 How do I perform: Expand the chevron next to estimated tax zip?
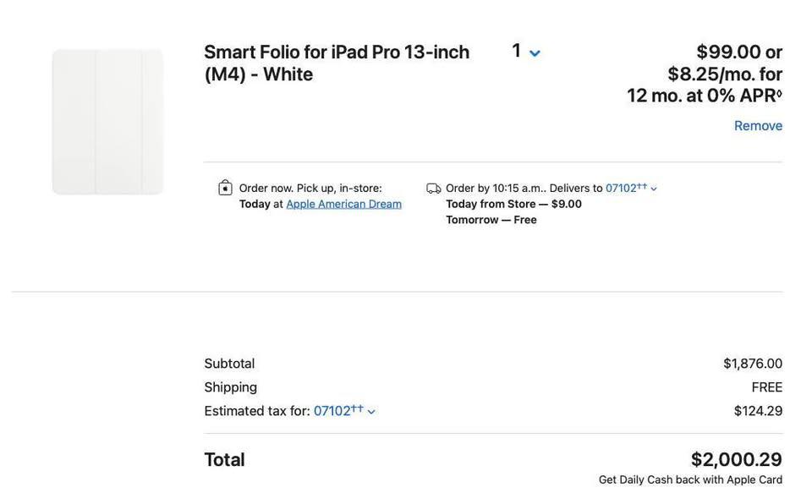(x=371, y=412)
